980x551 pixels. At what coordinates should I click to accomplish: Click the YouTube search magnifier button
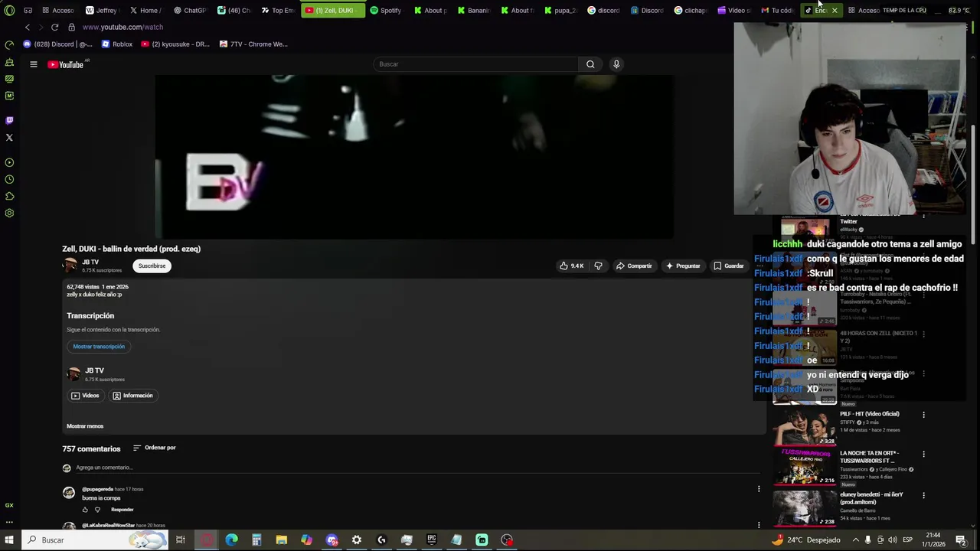click(590, 64)
